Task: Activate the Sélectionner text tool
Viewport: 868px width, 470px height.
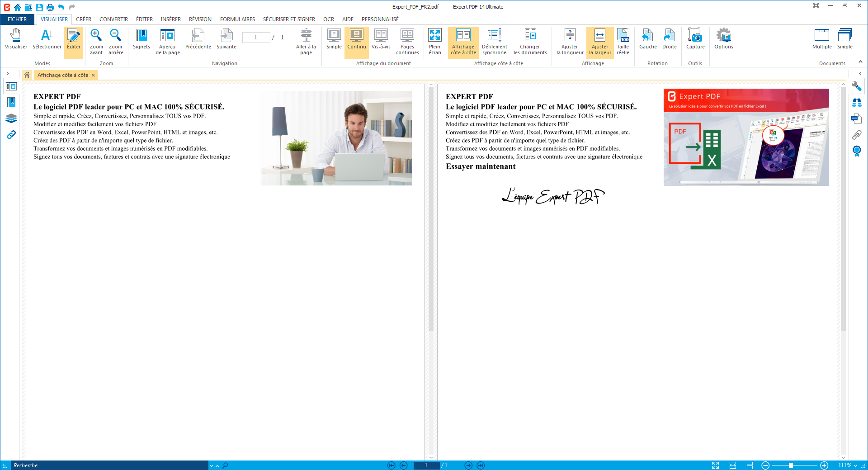Action: (x=47, y=39)
